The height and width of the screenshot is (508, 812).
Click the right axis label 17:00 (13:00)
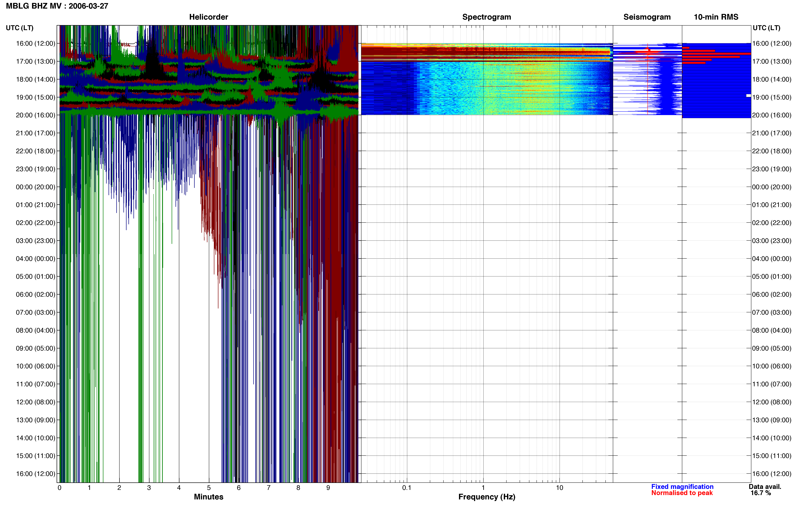click(772, 61)
